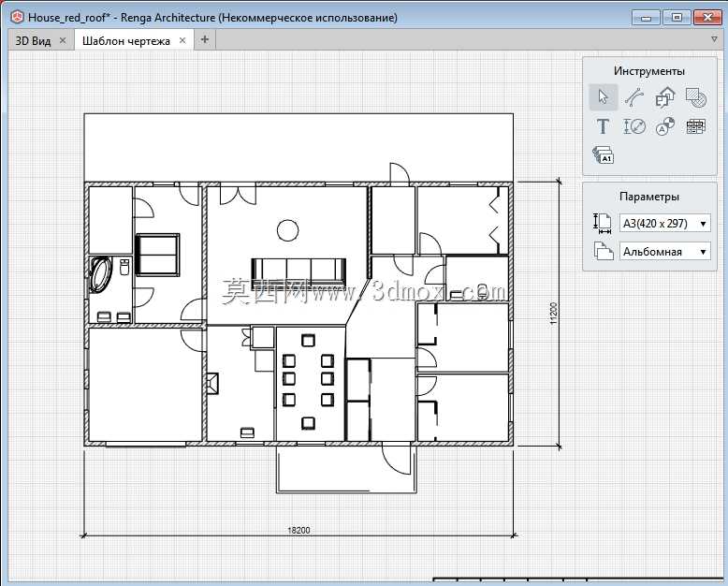Add a new tab with plus button

click(x=204, y=40)
